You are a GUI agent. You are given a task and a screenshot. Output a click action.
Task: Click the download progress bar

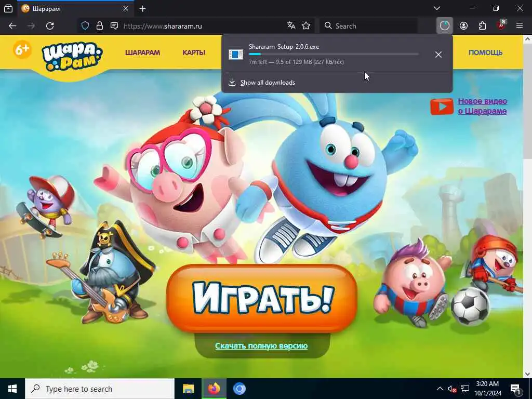click(x=334, y=54)
